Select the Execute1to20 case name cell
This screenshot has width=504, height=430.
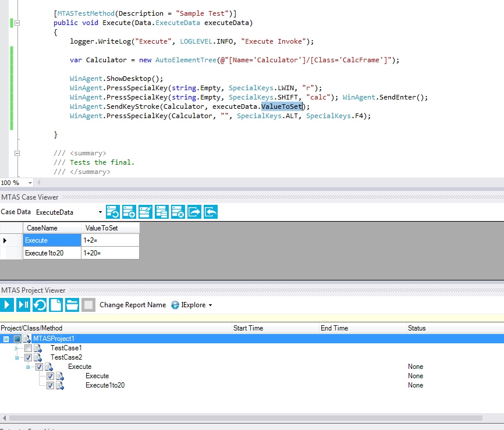52,253
